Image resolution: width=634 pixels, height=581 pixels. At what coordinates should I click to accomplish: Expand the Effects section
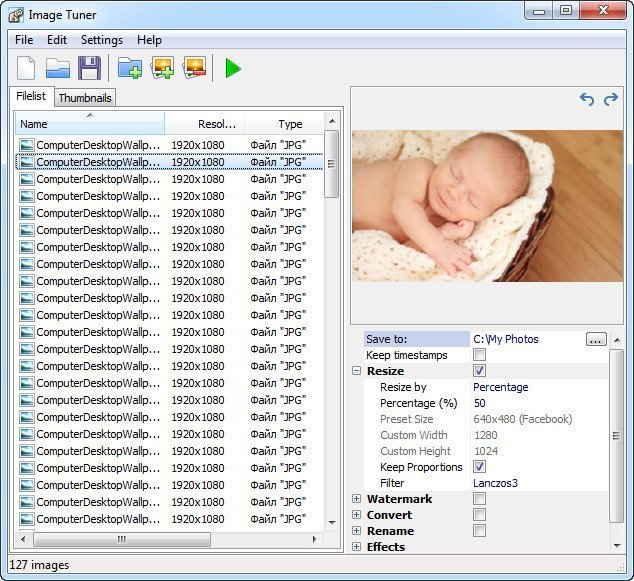(357, 547)
